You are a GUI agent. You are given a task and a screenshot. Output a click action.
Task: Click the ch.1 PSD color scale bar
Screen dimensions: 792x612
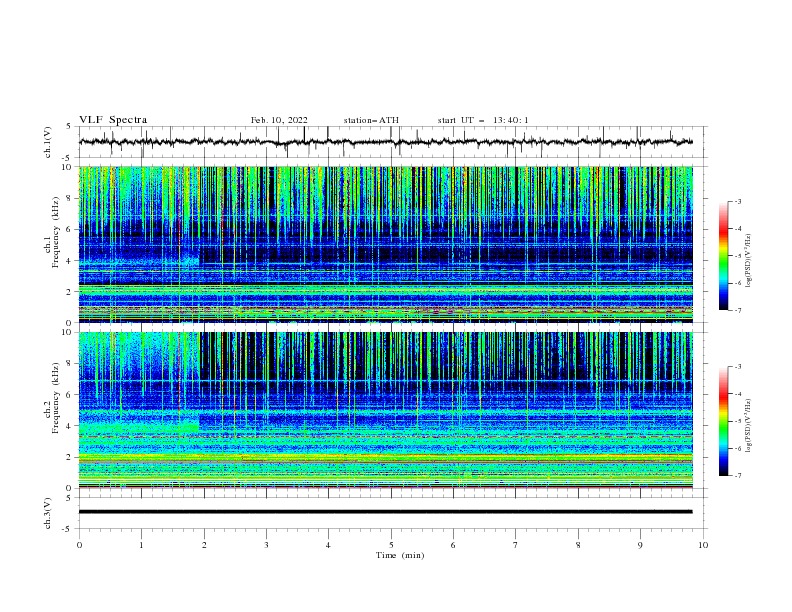723,256
